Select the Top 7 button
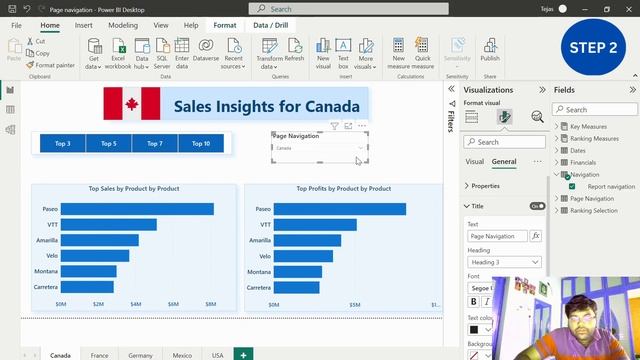Screen dimensions: 640x360 tap(155, 143)
